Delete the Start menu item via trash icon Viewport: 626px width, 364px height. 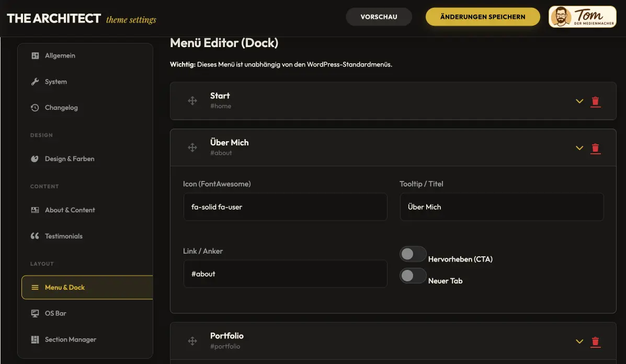pos(596,101)
